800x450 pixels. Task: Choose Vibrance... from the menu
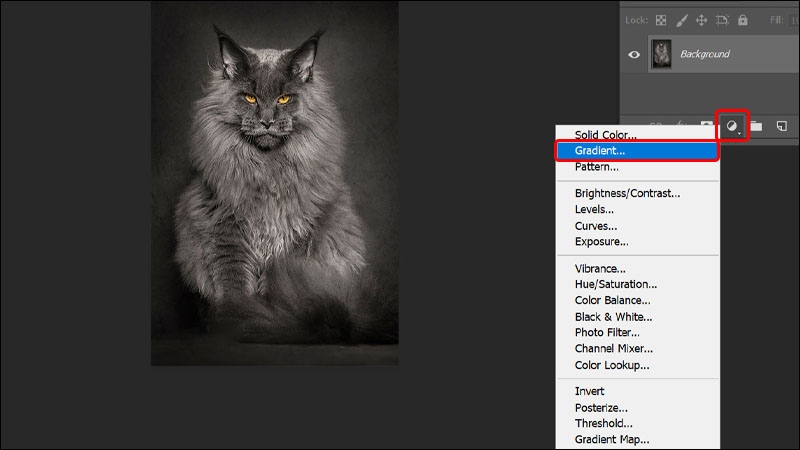pos(637,268)
